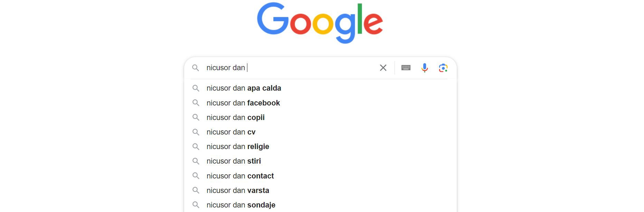The width and height of the screenshot is (644, 212).
Task: Clear the search query with the X icon
Action: (x=383, y=68)
